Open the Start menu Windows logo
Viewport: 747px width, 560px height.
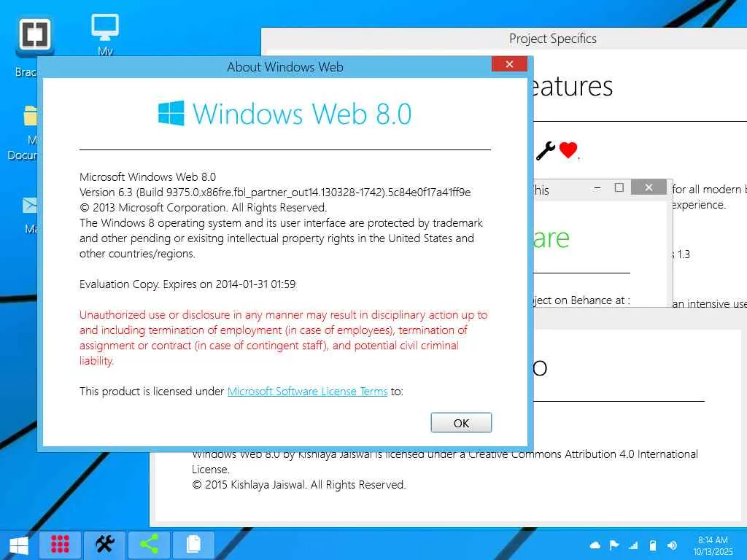(x=19, y=545)
